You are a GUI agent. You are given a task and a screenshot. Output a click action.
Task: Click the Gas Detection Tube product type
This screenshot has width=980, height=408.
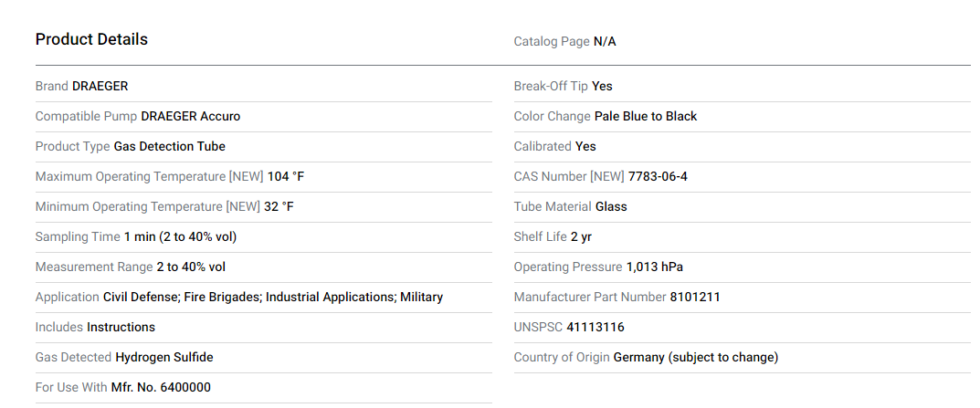[170, 146]
